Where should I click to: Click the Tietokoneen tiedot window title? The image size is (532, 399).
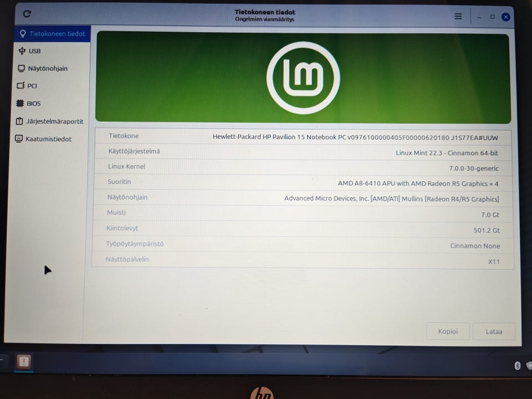click(x=265, y=12)
